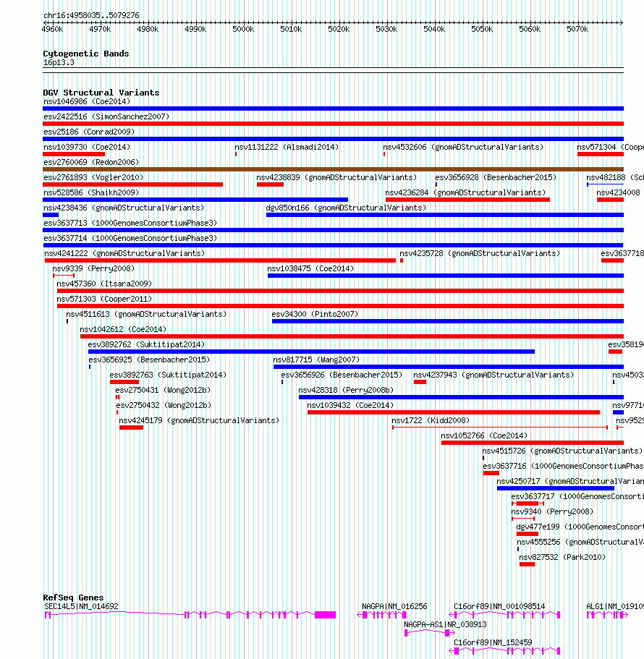Select nsv4245179 gnomAD variant label
Screen dimensions: 644x659
[199, 420]
